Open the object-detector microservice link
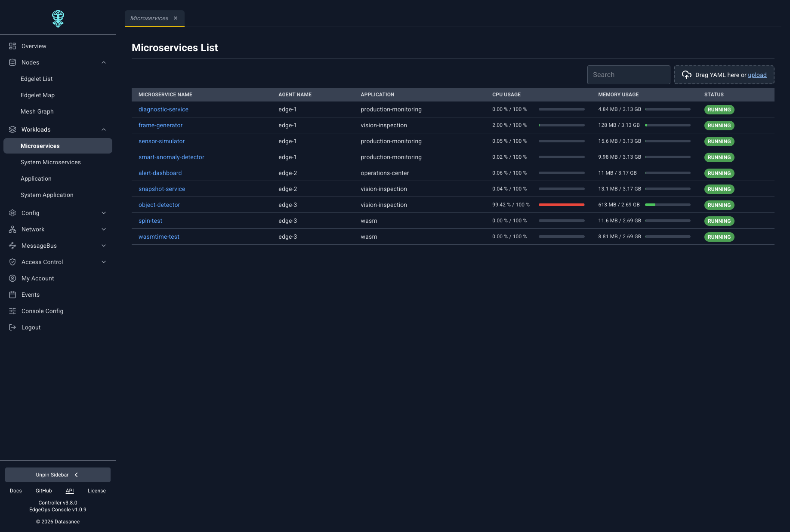Screen dimensions: 790x532 pyautogui.click(x=159, y=205)
